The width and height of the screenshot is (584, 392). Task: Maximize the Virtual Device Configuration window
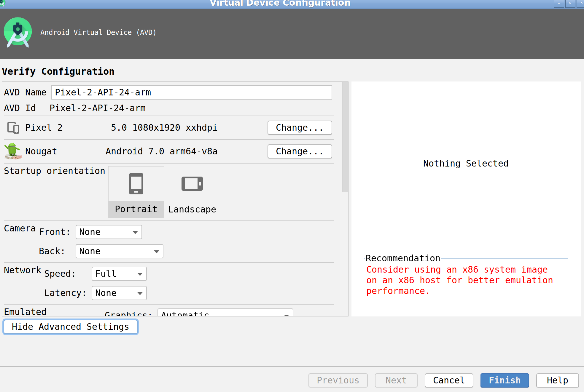[570, 3]
